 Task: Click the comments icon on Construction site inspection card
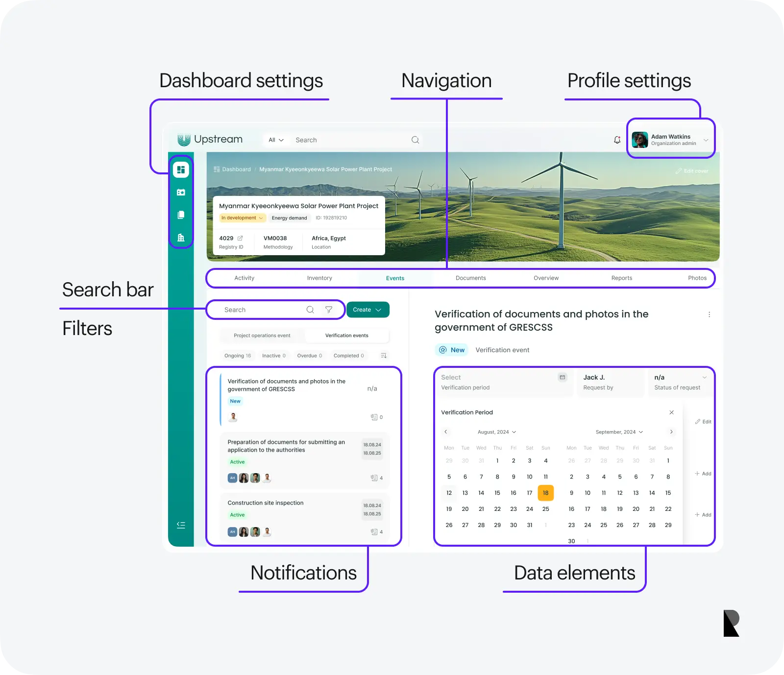coord(374,532)
